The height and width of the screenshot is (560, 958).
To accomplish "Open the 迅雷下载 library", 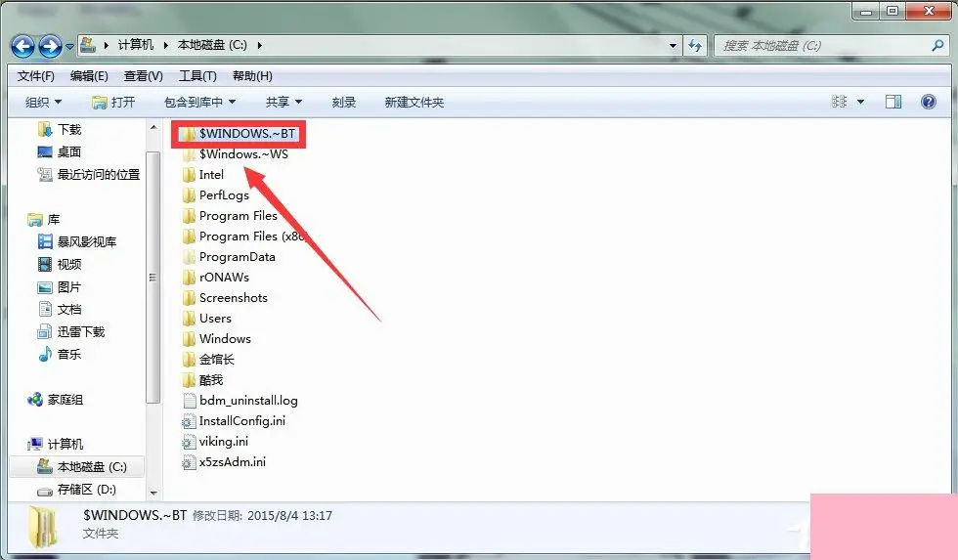I will point(71,331).
